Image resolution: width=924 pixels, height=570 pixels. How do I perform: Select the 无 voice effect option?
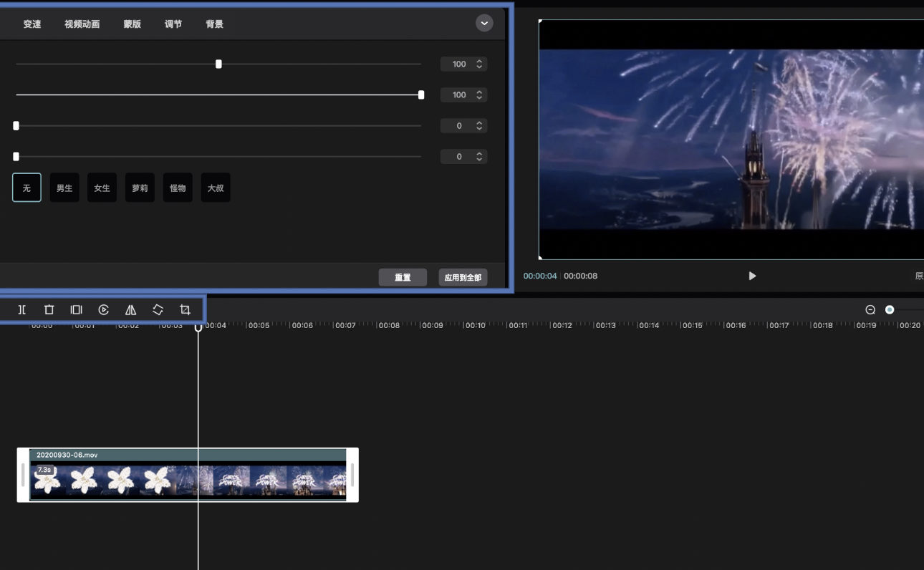click(x=27, y=188)
